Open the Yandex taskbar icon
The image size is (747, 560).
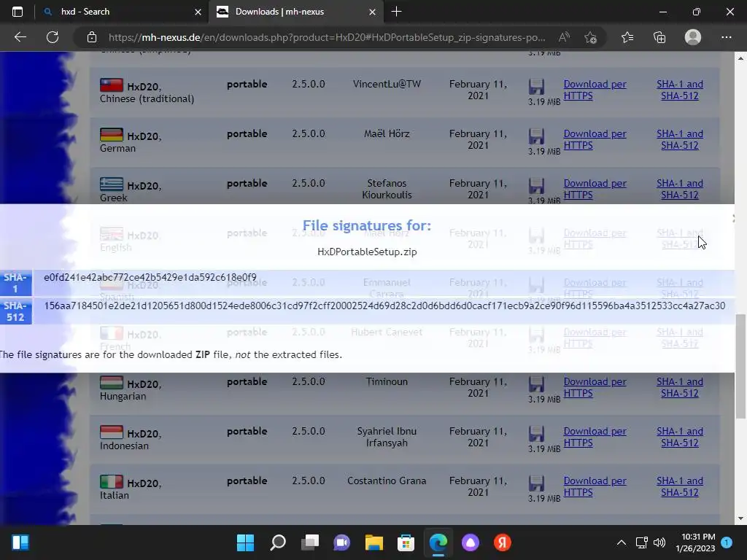(x=502, y=542)
